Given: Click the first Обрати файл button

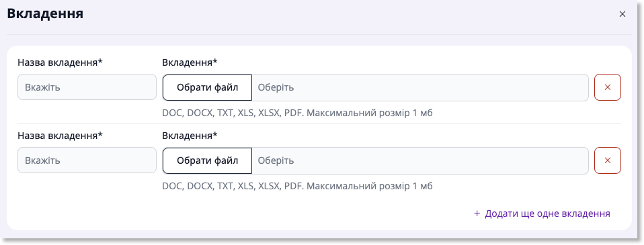Looking at the screenshot, I should point(208,87).
